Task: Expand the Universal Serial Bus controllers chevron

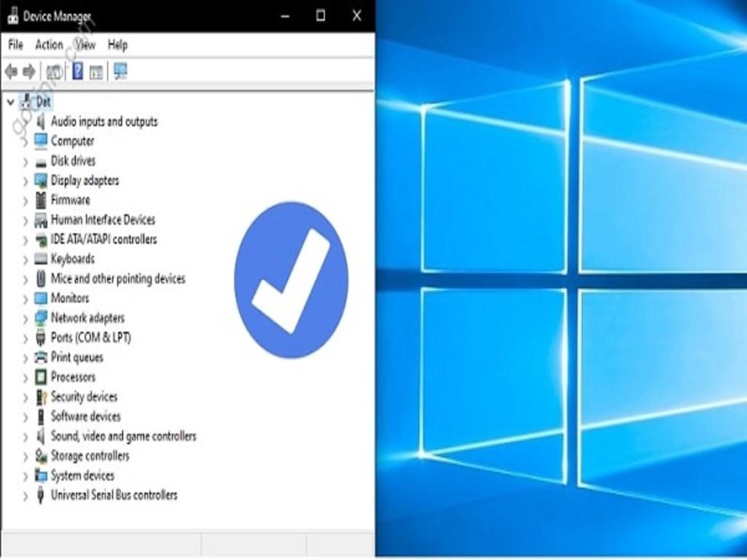Action: (26, 496)
